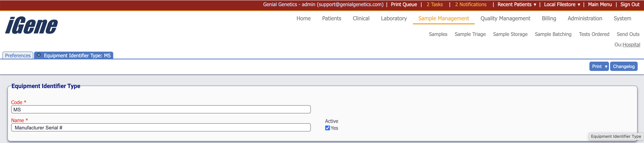Open the Print Queue link
This screenshot has width=644, height=143.
[404, 4]
